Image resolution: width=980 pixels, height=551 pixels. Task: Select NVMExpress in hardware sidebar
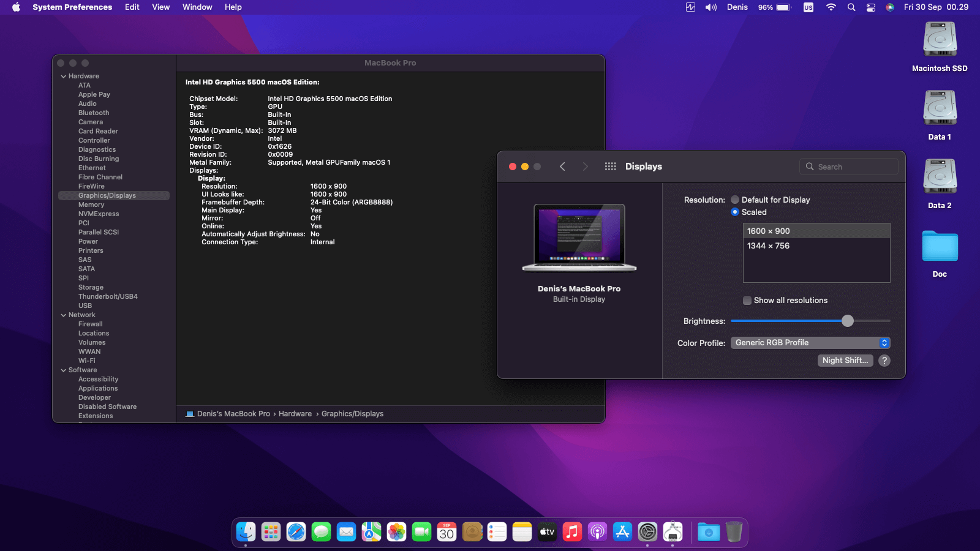(x=99, y=214)
